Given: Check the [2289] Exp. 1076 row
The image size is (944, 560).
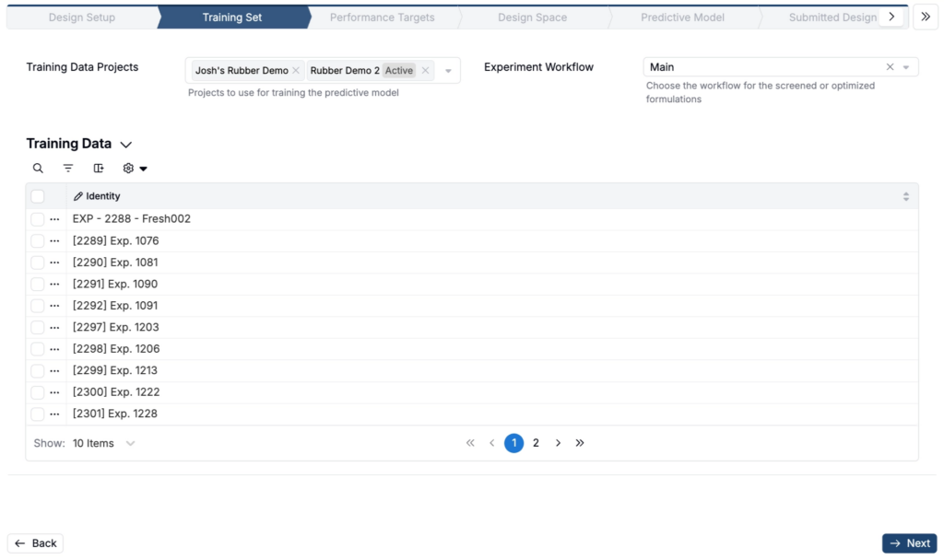Looking at the screenshot, I should click(37, 240).
